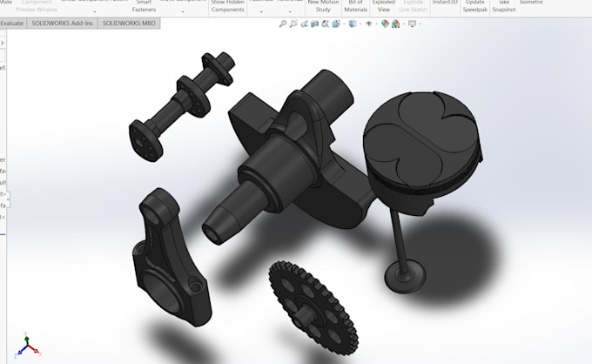This screenshot has width=592, height=364.
Task: Expand the left panel chevron arrow
Action: tap(3, 43)
